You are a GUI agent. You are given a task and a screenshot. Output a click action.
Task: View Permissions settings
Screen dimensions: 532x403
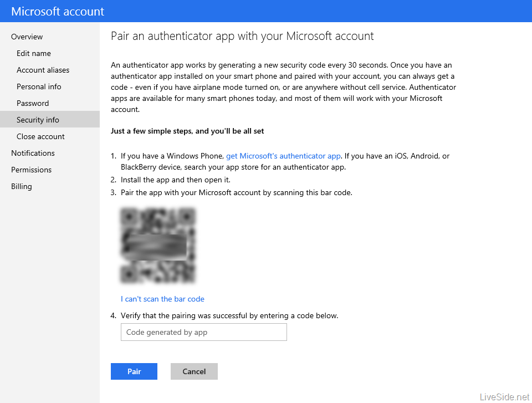click(31, 170)
